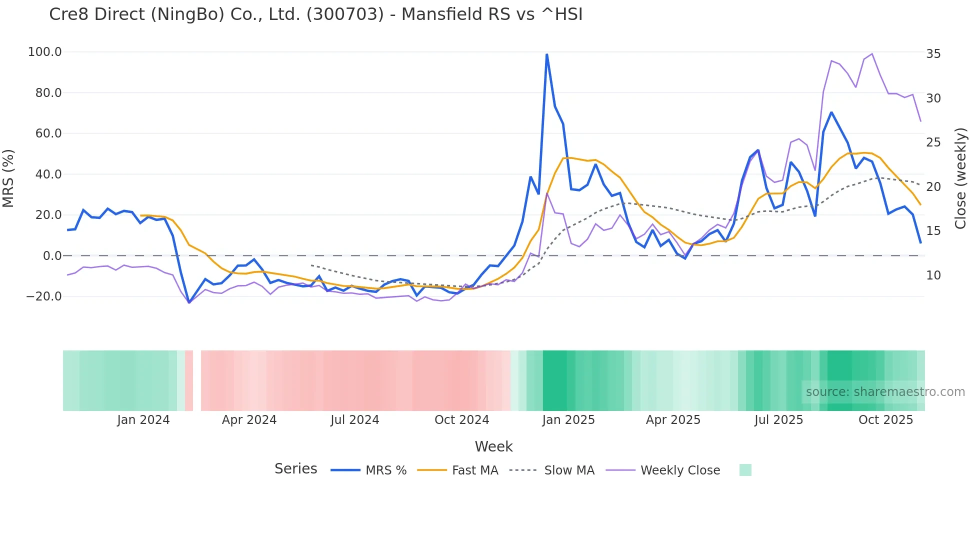This screenshot has width=980, height=551.
Task: Click the 35 tick on Close axis
Action: pyautogui.click(x=933, y=54)
